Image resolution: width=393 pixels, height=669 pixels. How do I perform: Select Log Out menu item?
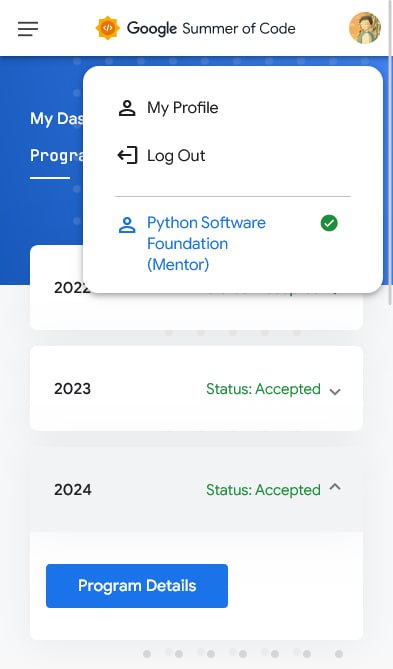[x=233, y=156]
